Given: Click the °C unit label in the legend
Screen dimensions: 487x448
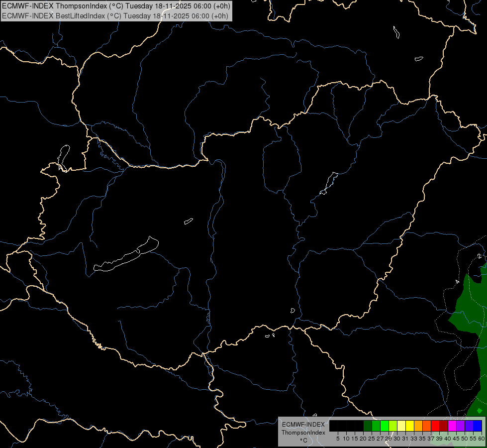Looking at the screenshot, I should click(x=304, y=440).
